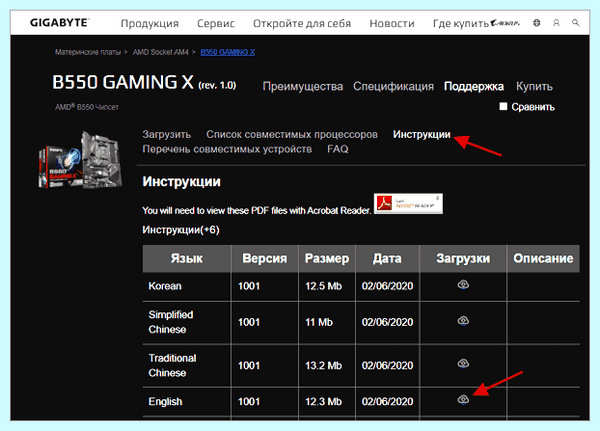
Task: Open the Где купить menu
Action: tap(461, 23)
